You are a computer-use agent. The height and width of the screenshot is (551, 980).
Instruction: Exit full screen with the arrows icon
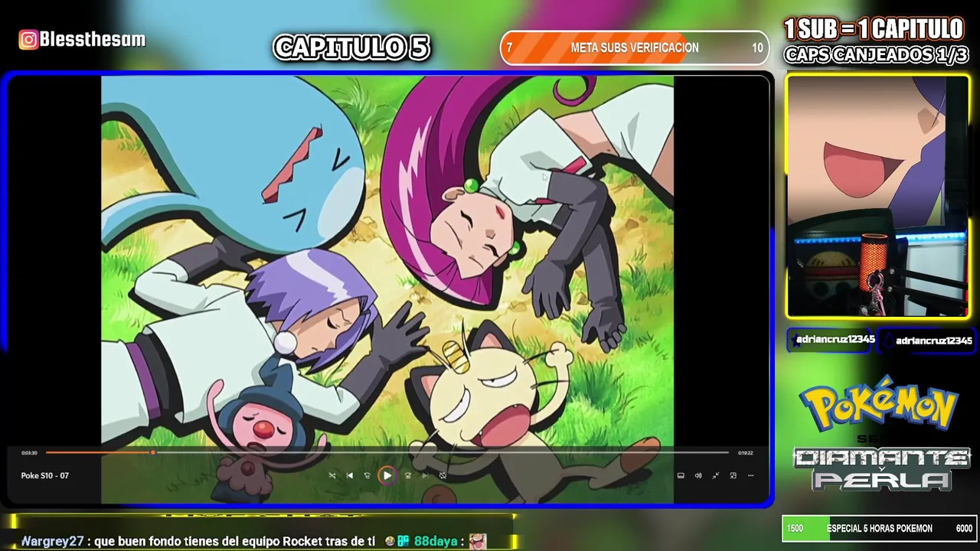click(716, 475)
